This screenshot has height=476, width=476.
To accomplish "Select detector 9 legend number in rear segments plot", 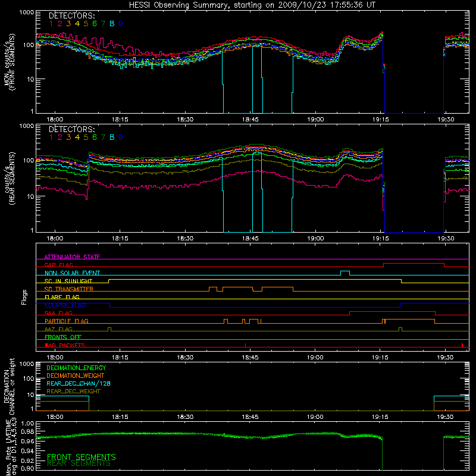I will pyautogui.click(x=121, y=137).
